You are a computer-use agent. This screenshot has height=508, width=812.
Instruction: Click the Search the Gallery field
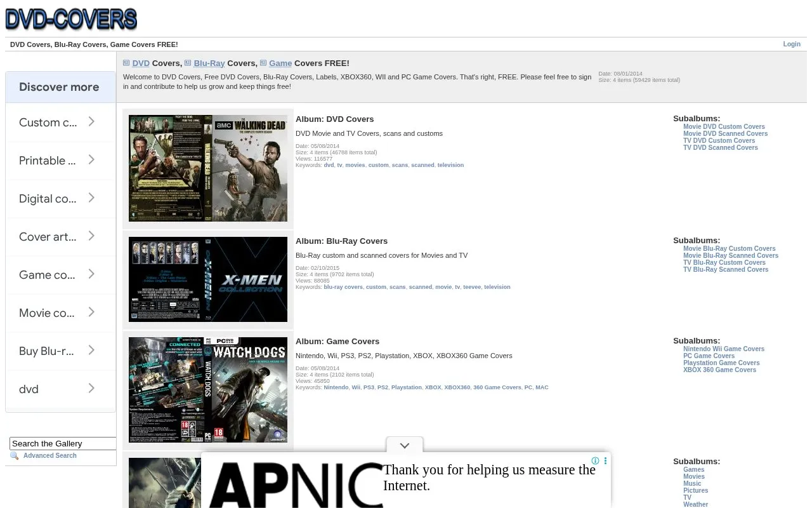click(x=63, y=443)
